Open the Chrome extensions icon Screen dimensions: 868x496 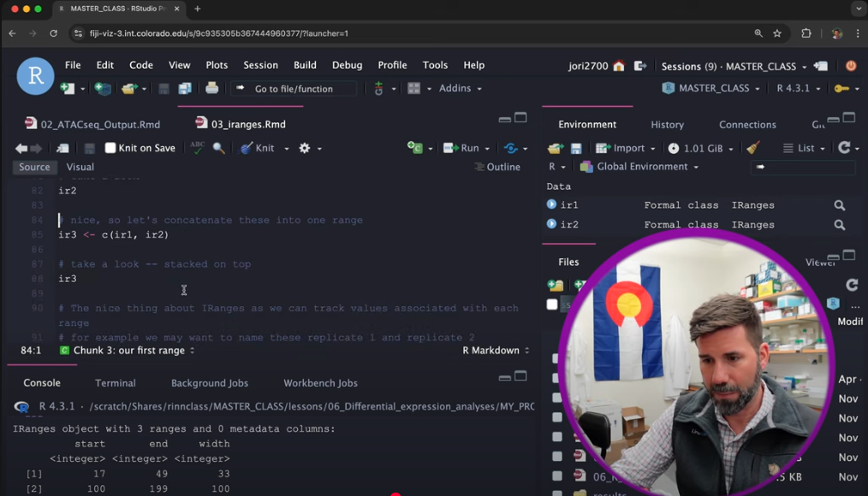(x=806, y=33)
